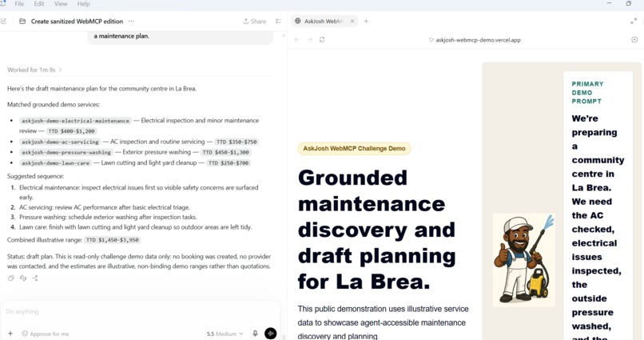Click the "AskJosh WebMCP Challenge Demo" badge

[x=354, y=149]
